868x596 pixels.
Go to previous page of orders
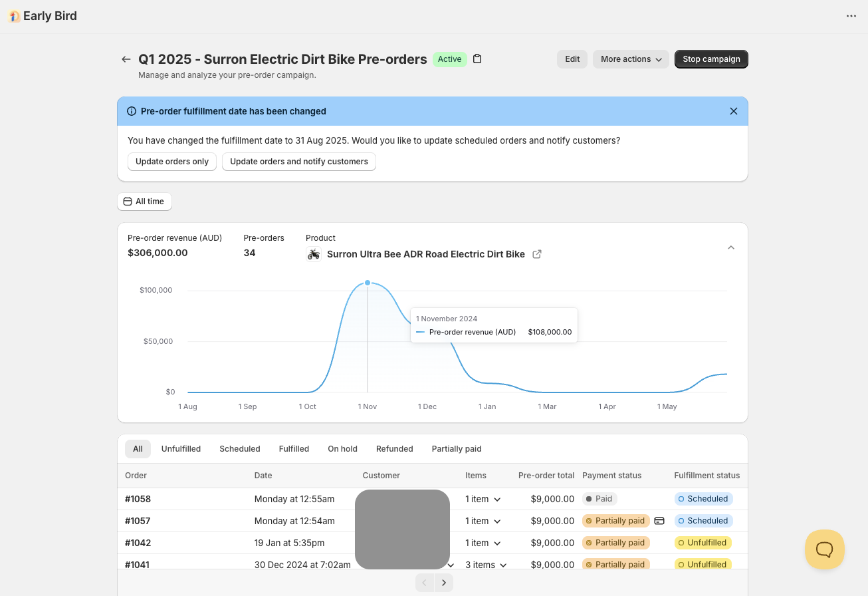[425, 583]
